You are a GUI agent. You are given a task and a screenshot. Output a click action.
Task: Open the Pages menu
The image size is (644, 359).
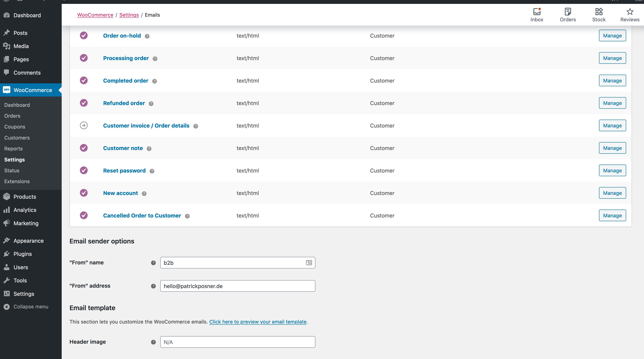point(31,59)
